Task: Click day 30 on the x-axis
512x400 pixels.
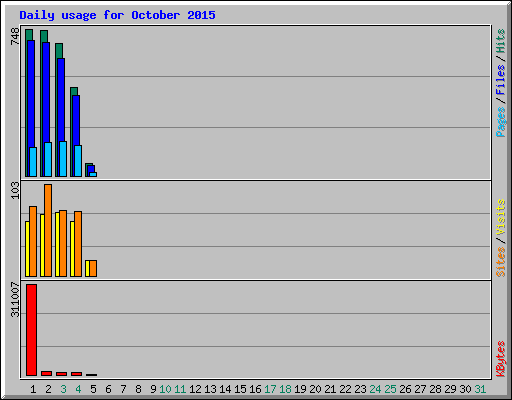Action: (465, 389)
